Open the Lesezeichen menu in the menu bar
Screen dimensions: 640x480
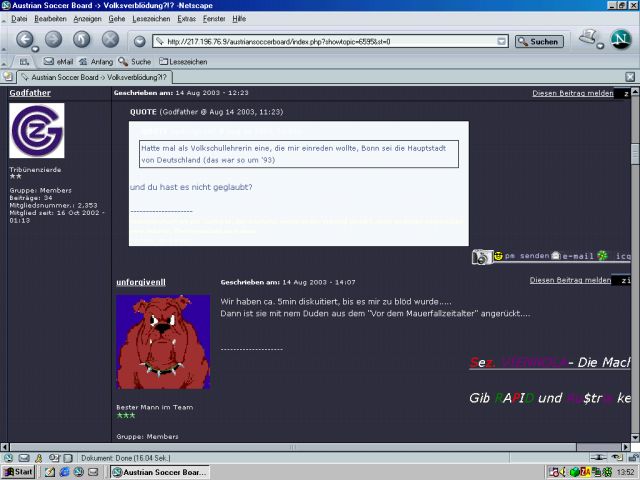coord(151,19)
